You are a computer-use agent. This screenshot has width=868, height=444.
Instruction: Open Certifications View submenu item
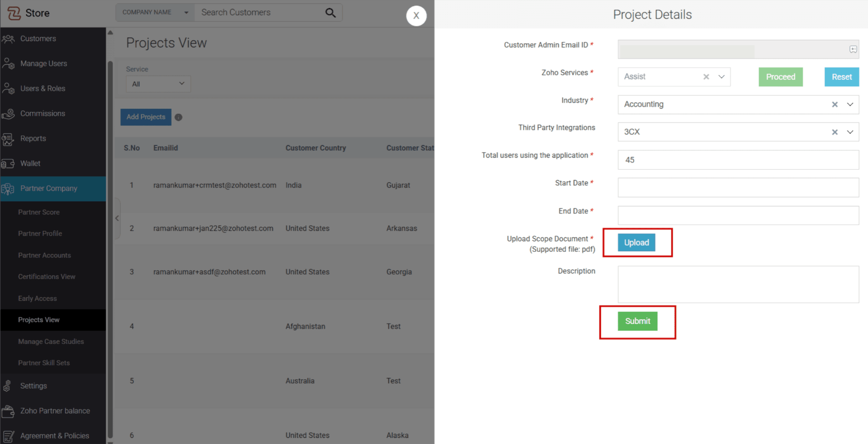[x=47, y=276]
